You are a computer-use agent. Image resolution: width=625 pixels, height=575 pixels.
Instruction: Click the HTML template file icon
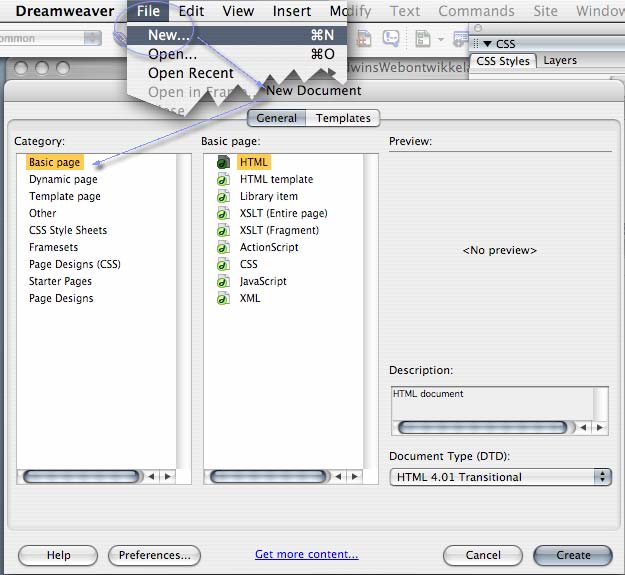(223, 179)
